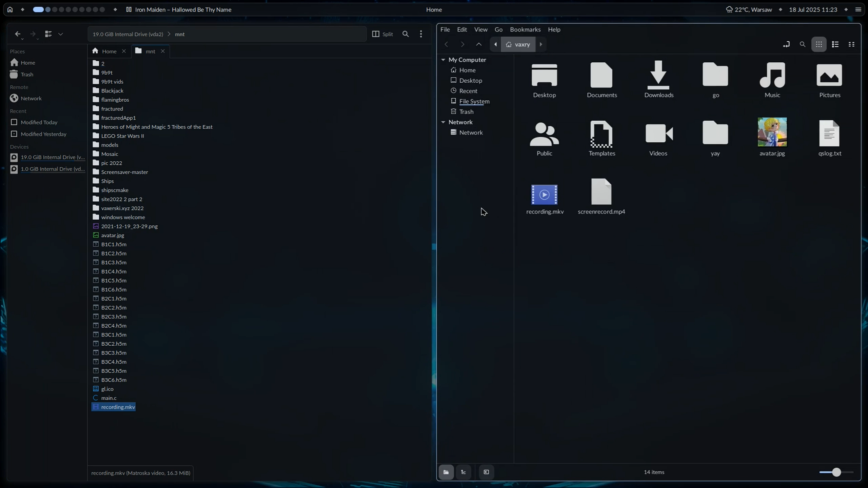Switch to the Home tab in Dolphin
The width and height of the screenshot is (868, 488).
pos(109,51)
